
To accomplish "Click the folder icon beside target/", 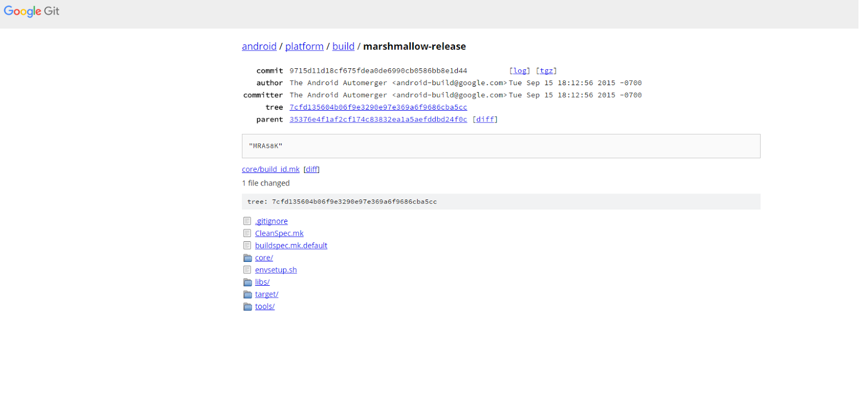I will [x=247, y=294].
